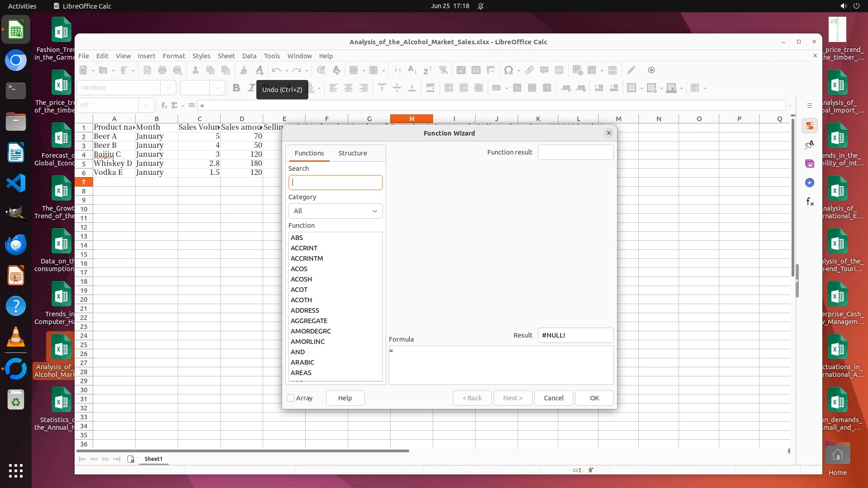Open the Styles sidebar panel
868x488 pixels.
pyautogui.click(x=810, y=145)
